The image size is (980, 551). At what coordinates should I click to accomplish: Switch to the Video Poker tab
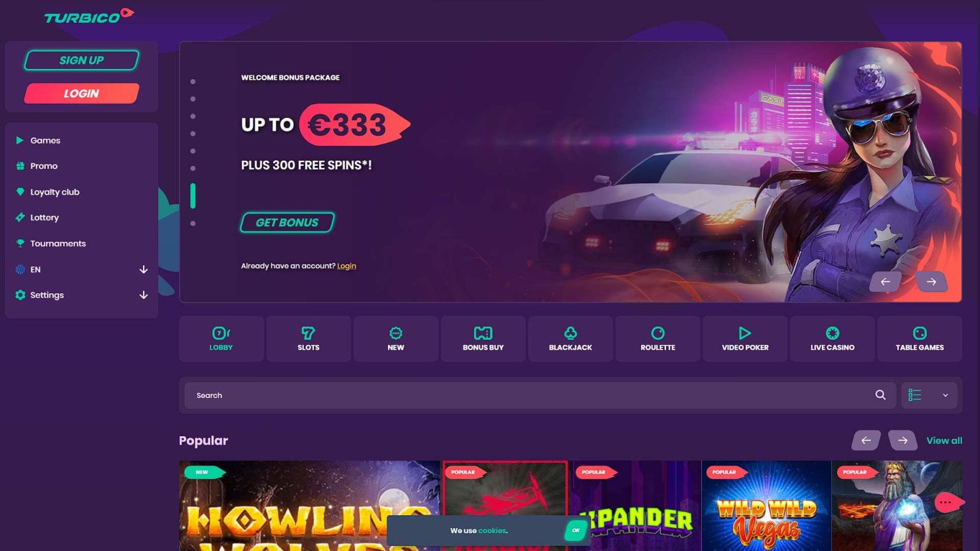click(745, 339)
